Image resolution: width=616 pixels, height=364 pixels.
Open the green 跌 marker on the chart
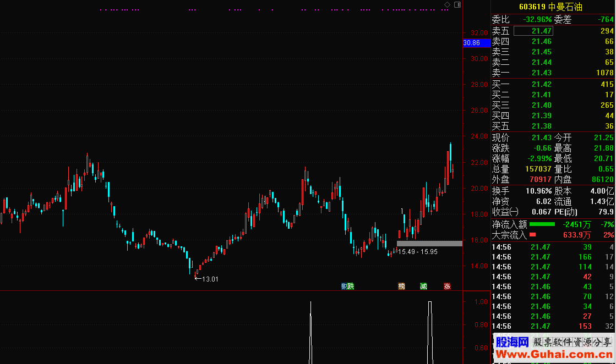351,286
